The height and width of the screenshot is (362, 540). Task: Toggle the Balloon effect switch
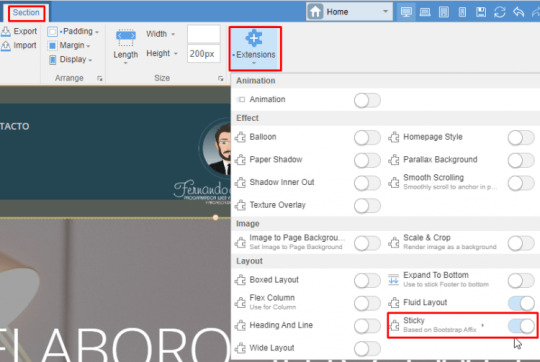click(367, 138)
